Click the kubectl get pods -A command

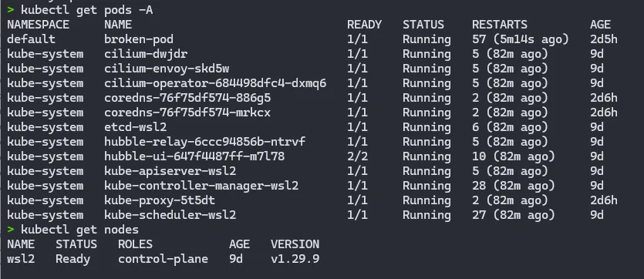point(86,10)
